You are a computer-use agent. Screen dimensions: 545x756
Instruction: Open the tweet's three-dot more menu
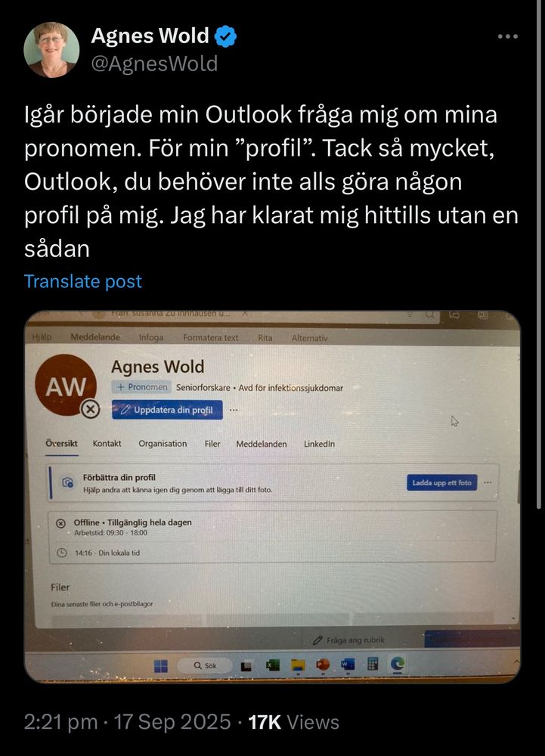[x=508, y=36]
